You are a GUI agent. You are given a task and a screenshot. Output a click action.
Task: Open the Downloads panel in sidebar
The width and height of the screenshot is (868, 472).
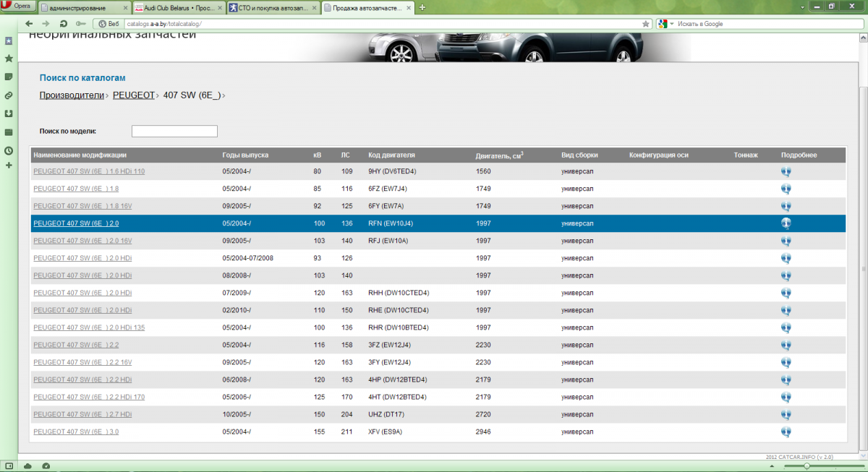click(8, 113)
